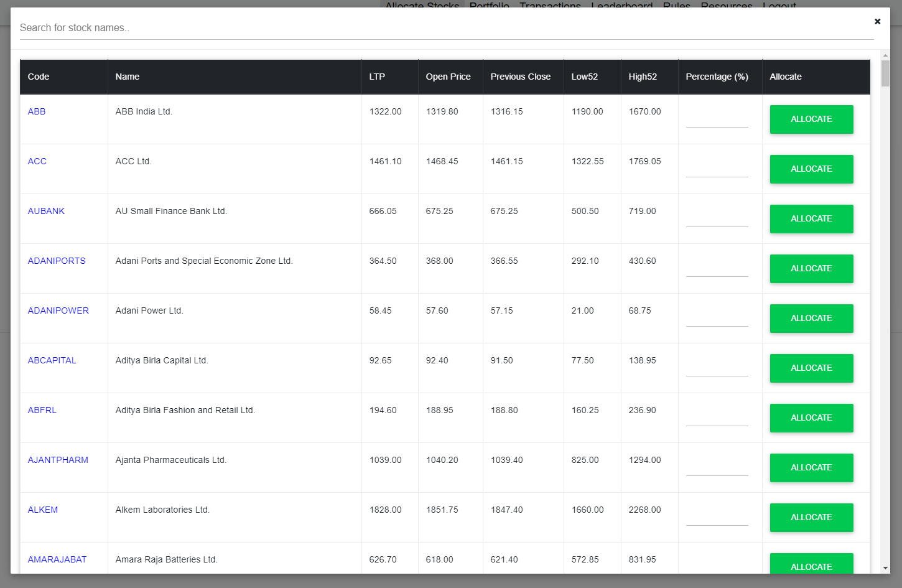Allocate ACC Ltd. stock

coord(811,169)
